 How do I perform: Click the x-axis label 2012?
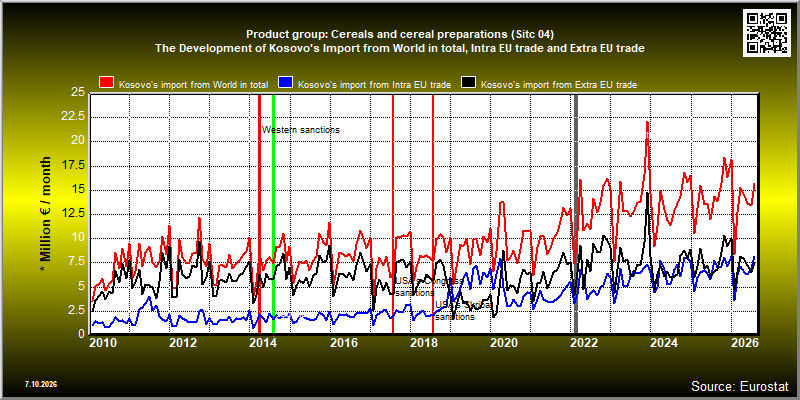(x=183, y=343)
